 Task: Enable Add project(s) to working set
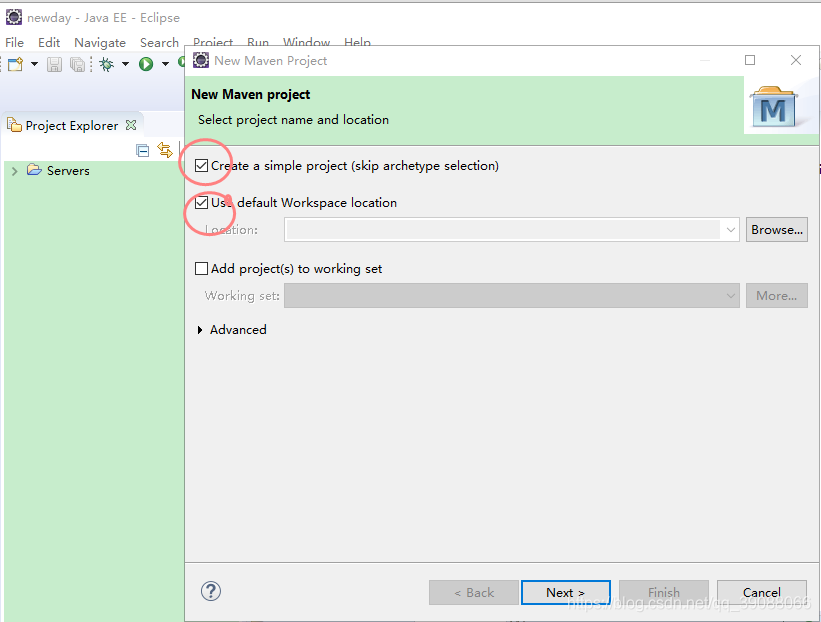click(x=202, y=269)
